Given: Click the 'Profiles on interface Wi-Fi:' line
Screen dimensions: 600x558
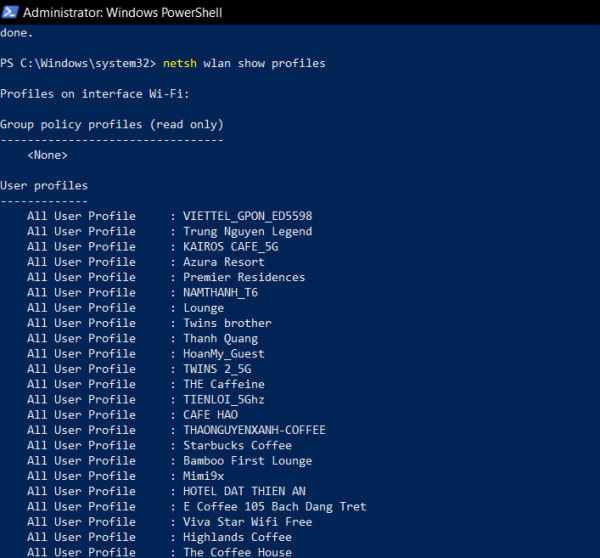Looking at the screenshot, I should tap(95, 94).
